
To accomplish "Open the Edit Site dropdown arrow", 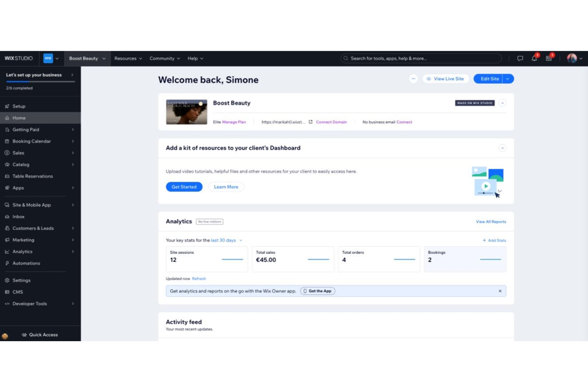I will tap(507, 79).
